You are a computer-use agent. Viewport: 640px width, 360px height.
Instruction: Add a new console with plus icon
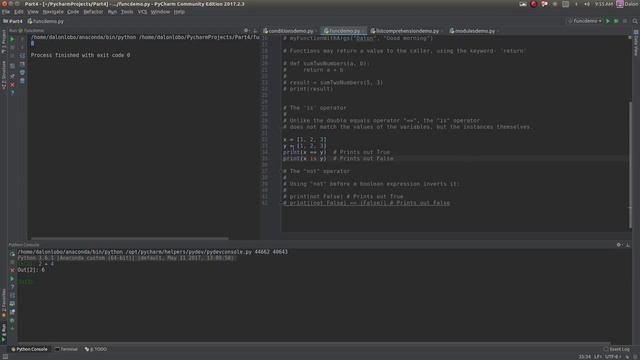12,329
